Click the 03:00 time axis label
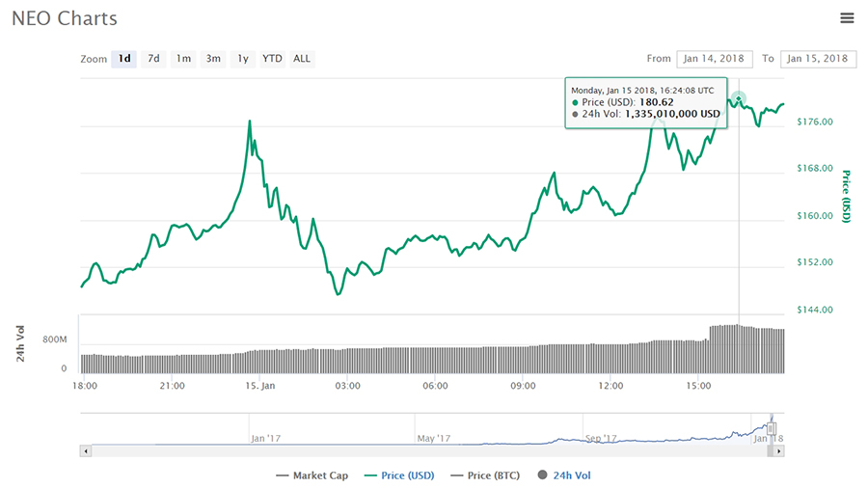The image size is (868, 488). (x=347, y=386)
